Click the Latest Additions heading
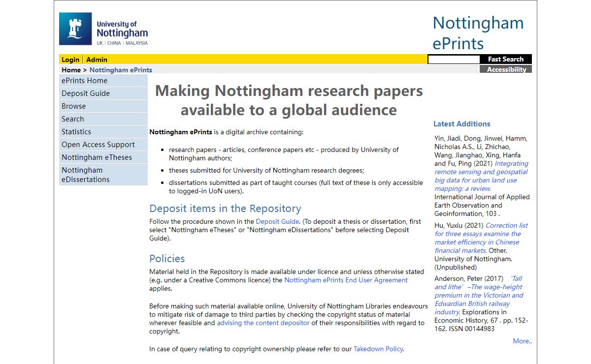Image resolution: width=591 pixels, height=364 pixels. pyautogui.click(x=462, y=124)
